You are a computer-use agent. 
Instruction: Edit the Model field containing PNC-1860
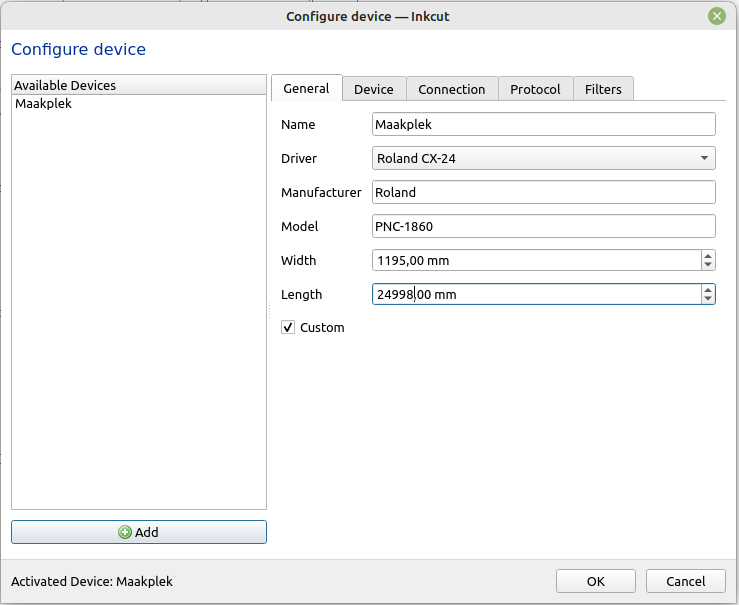coord(543,226)
